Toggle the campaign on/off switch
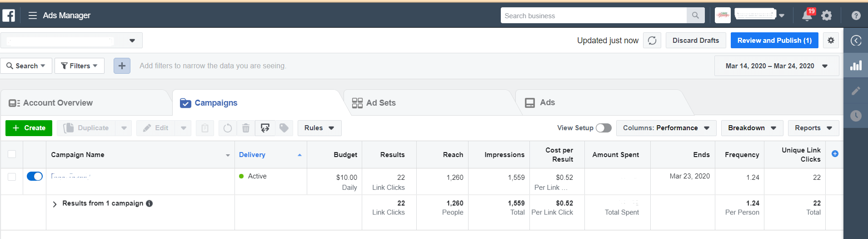Viewport: 868px width, 239px height. tap(35, 176)
